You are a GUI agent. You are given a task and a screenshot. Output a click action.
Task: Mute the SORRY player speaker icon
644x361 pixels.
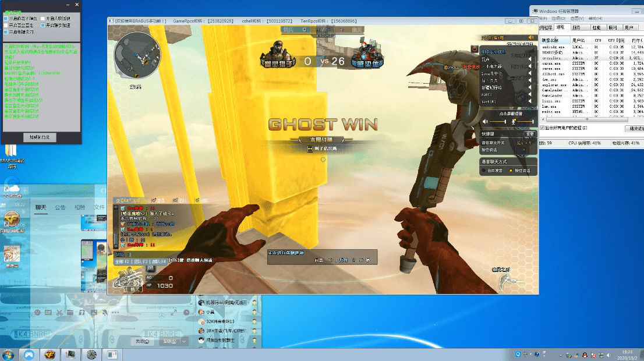click(530, 94)
